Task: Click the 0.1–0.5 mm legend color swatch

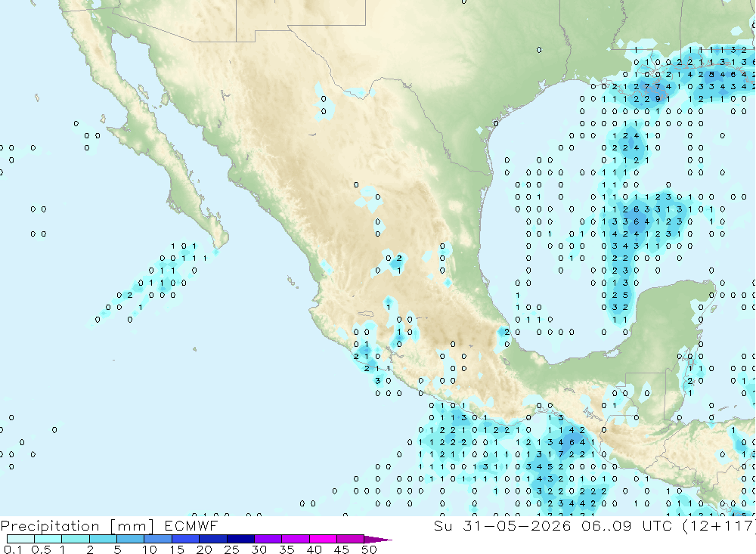Action: point(20,539)
